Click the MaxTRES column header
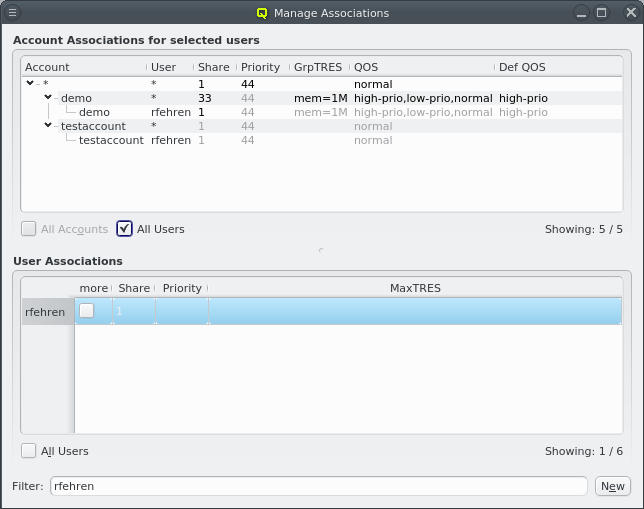The image size is (644, 509). pos(415,288)
